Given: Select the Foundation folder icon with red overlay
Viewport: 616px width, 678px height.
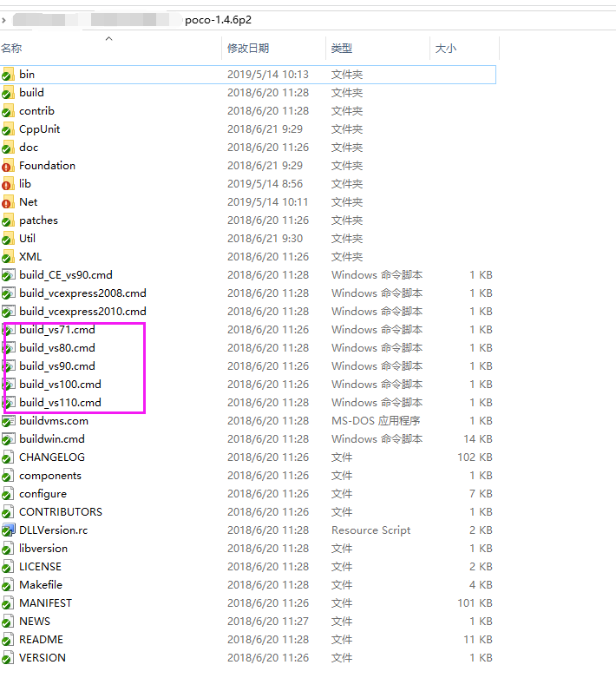Looking at the screenshot, I should pos(8,166).
